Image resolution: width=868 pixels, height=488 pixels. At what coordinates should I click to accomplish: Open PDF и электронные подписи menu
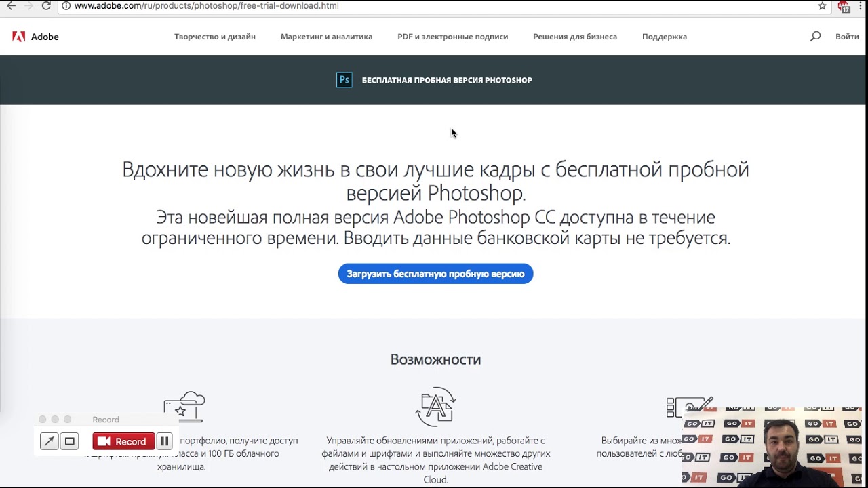click(x=452, y=37)
